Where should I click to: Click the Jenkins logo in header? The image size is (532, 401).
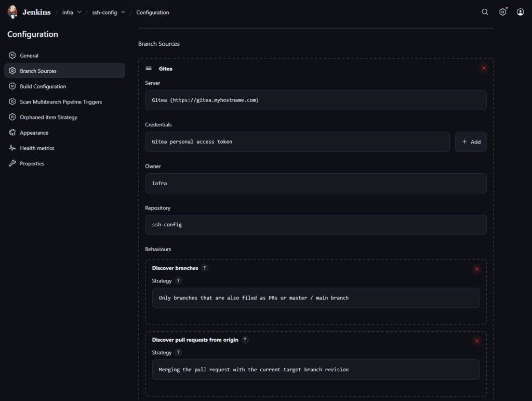[x=13, y=12]
